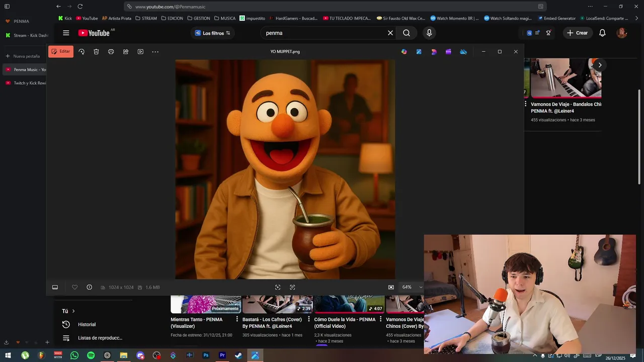The width and height of the screenshot is (644, 362).
Task: Open YouTube notifications bell
Action: pyautogui.click(x=602, y=33)
